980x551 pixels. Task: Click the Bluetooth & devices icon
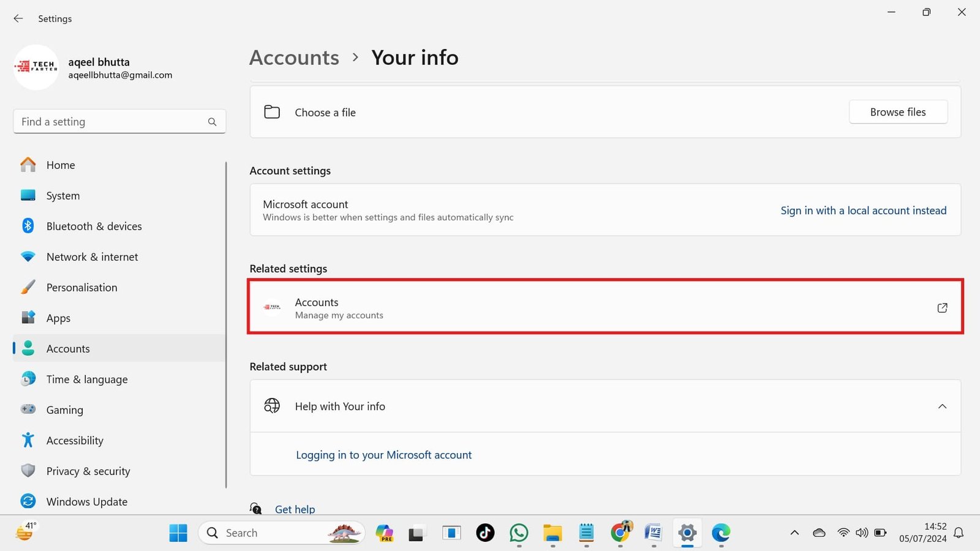pos(28,226)
